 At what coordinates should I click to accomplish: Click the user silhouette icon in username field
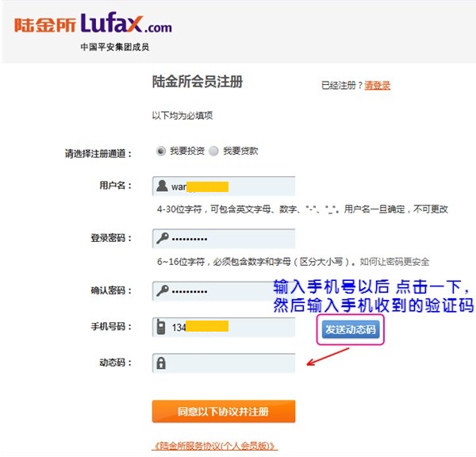162,186
